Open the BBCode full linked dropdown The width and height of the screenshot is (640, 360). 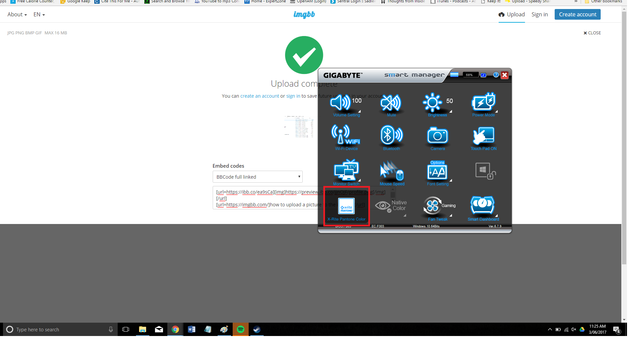coord(257,177)
